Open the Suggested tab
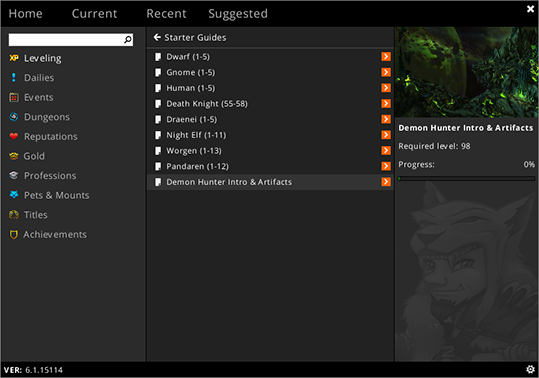The width and height of the screenshot is (539, 378). click(238, 14)
